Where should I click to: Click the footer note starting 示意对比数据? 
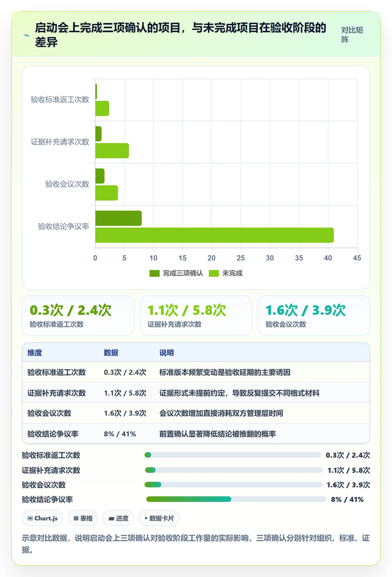click(x=196, y=544)
